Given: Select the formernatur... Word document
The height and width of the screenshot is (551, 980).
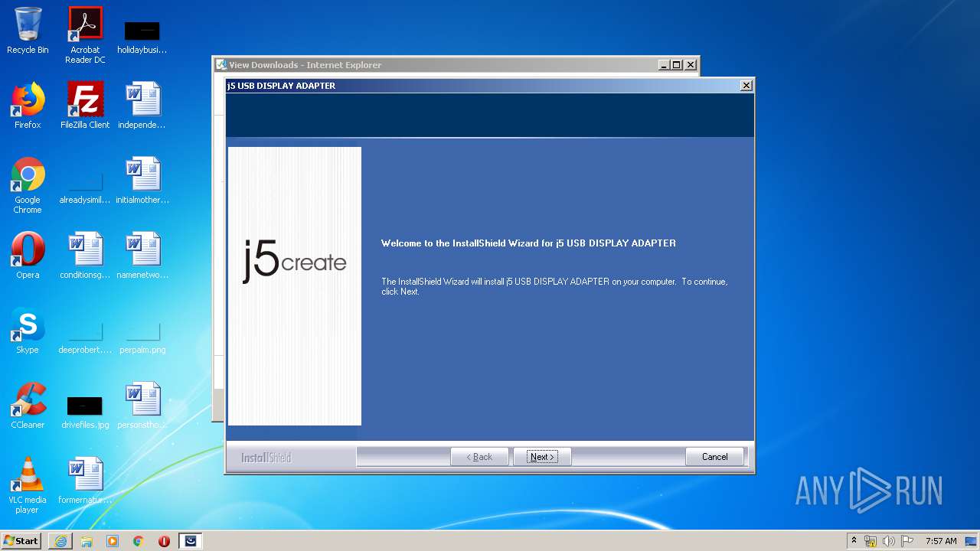Looking at the screenshot, I should click(85, 481).
